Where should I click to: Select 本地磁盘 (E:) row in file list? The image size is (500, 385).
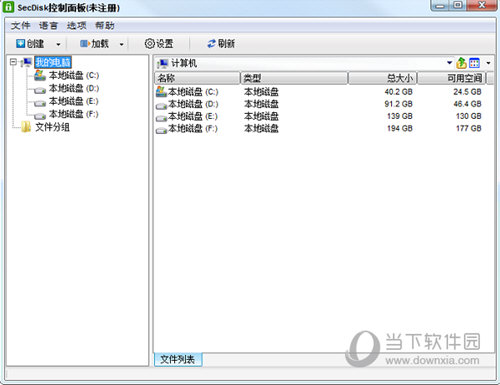pyautogui.click(x=320, y=116)
